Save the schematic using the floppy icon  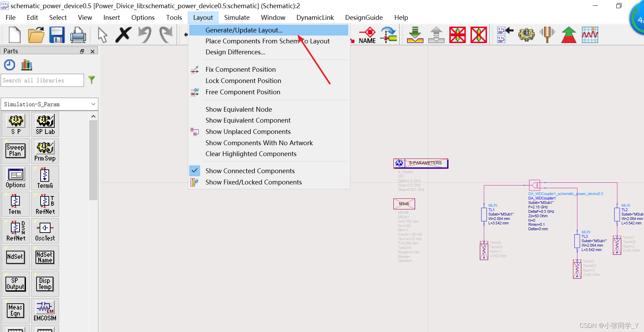[57, 34]
